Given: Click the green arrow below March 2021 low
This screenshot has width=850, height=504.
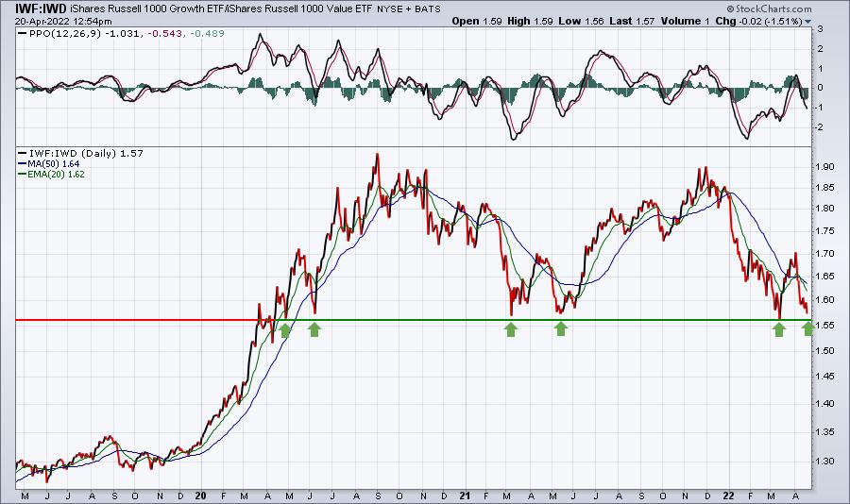Looking at the screenshot, I should 511,329.
